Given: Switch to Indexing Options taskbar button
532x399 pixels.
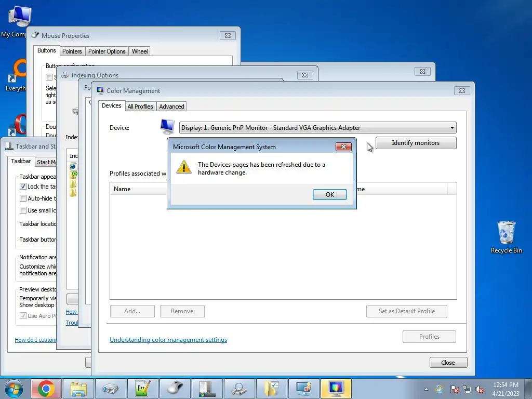Looking at the screenshot, I should (239, 389).
